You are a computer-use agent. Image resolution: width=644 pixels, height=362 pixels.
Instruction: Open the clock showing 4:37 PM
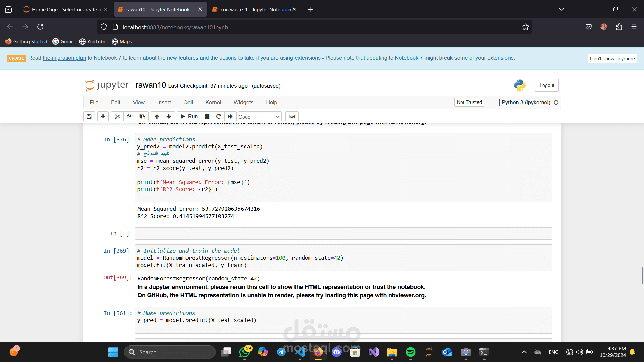[613, 352]
